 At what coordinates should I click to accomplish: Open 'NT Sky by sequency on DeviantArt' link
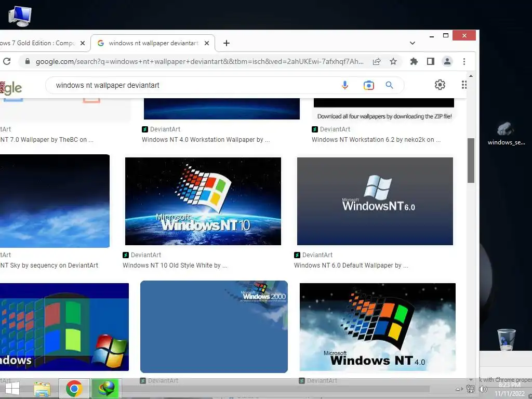tap(49, 265)
